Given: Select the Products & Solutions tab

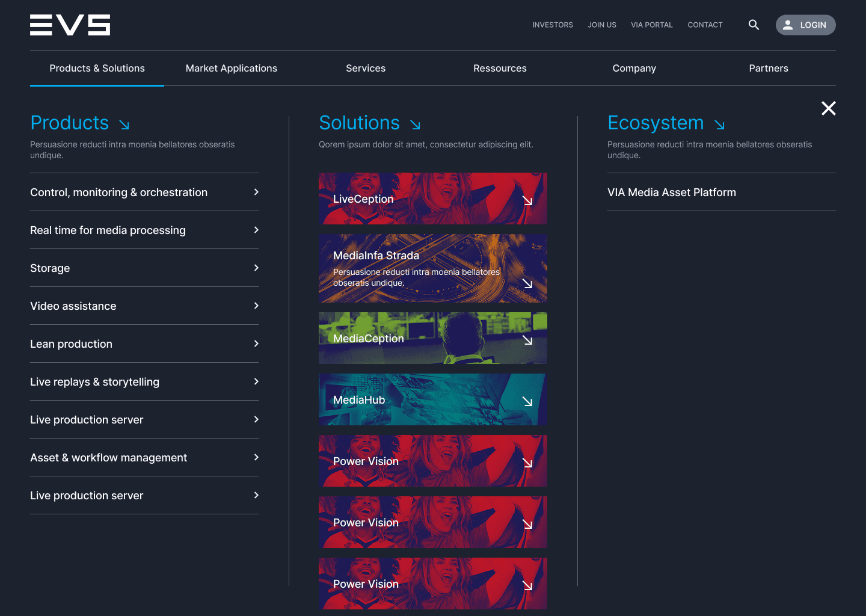Looking at the screenshot, I should (97, 68).
